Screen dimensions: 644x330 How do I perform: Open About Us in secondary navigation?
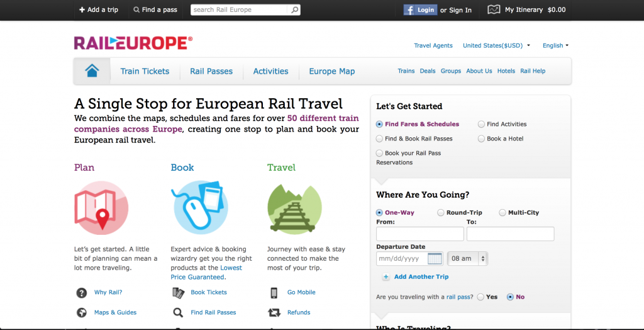479,71
